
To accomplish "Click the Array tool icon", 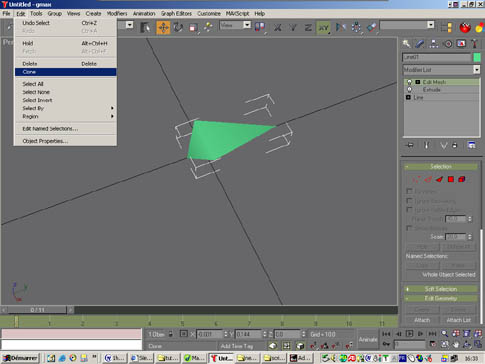I will tap(356, 27).
